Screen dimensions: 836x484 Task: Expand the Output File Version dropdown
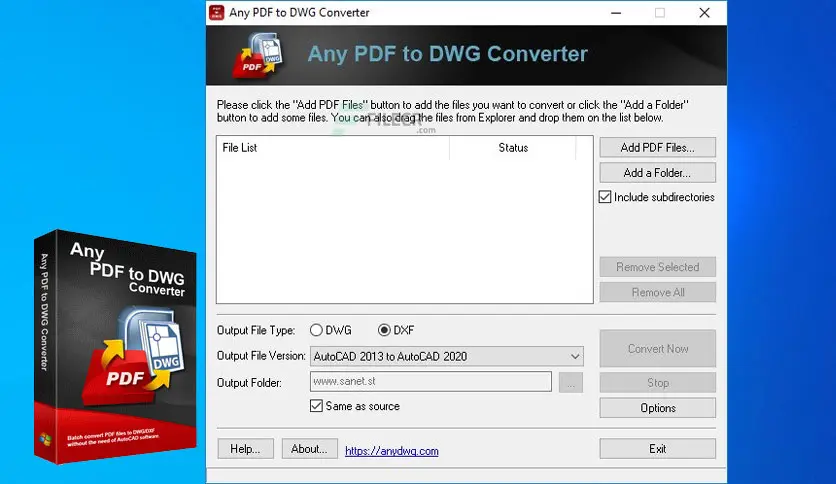[x=574, y=356]
